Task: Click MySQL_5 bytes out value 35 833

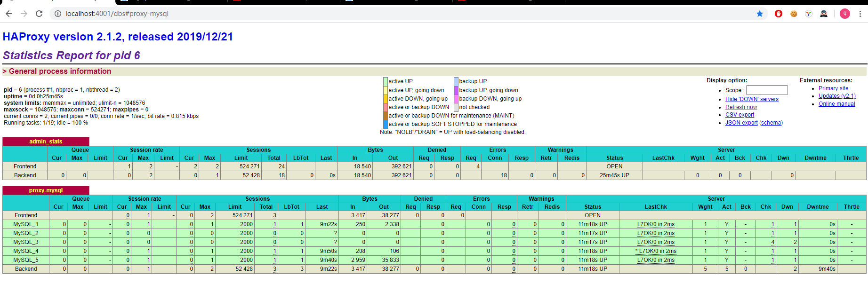Action: pos(390,260)
